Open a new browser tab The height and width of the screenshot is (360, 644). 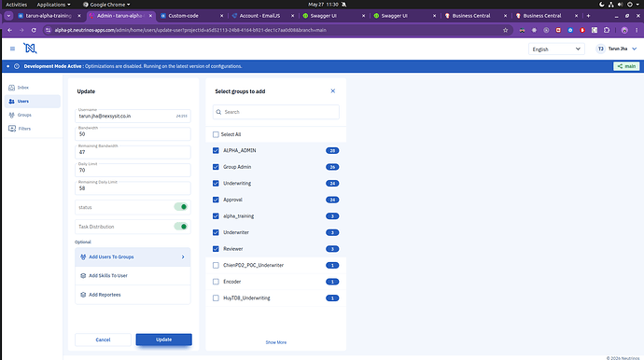(588, 16)
